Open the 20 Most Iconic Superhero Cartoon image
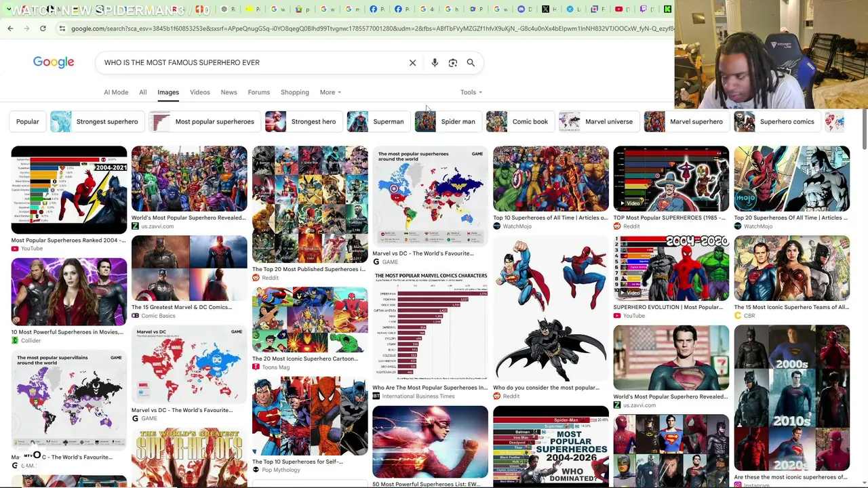Viewport: 868px width, 488px height. 310,320
